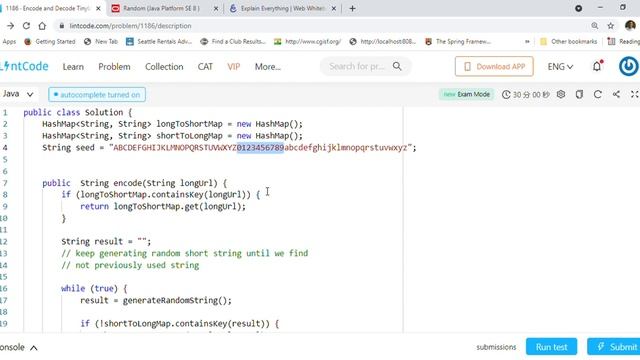This screenshot has width=640, height=360.
Task: Open the submissions link
Action: pos(496,347)
